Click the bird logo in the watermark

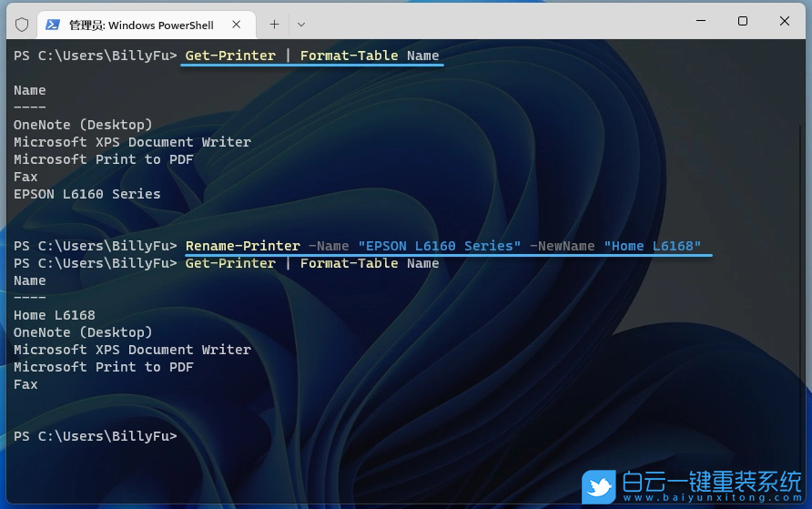click(599, 485)
